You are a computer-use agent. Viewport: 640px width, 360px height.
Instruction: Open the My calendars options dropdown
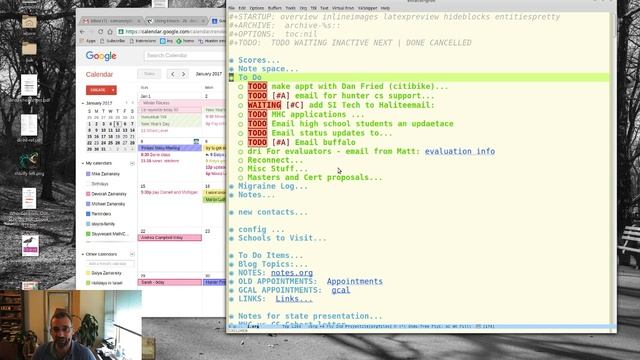(x=132, y=163)
